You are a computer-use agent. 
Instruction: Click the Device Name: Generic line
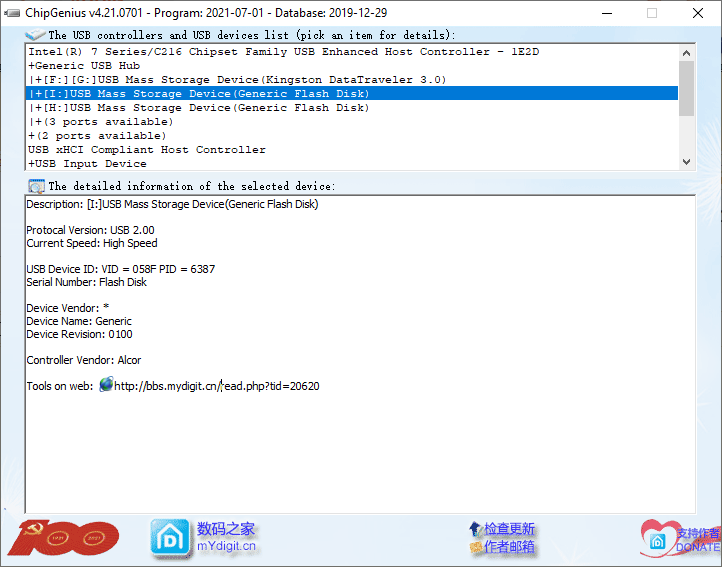tap(79, 321)
